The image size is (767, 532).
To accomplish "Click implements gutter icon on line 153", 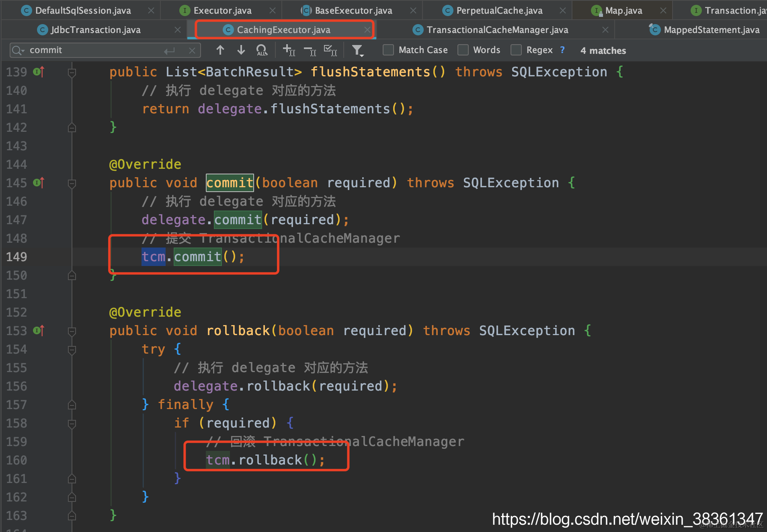I will [x=39, y=331].
